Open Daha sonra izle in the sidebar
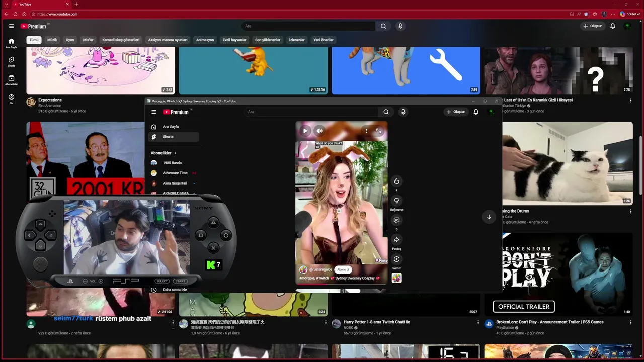Image resolution: width=644 pixels, height=362 pixels. tap(174, 290)
